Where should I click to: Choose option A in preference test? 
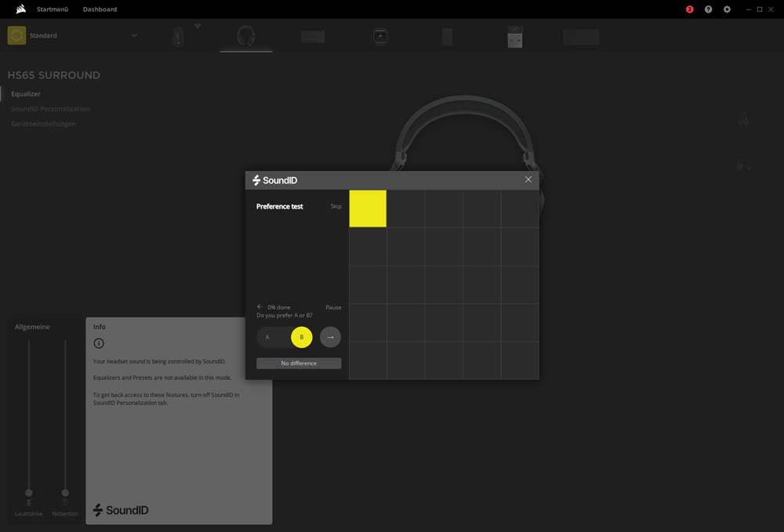point(267,337)
